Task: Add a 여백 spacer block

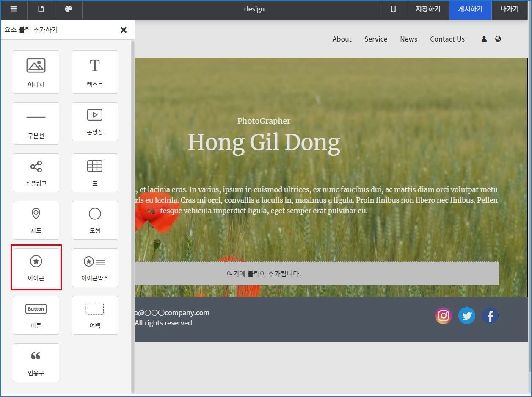Action: point(95,315)
